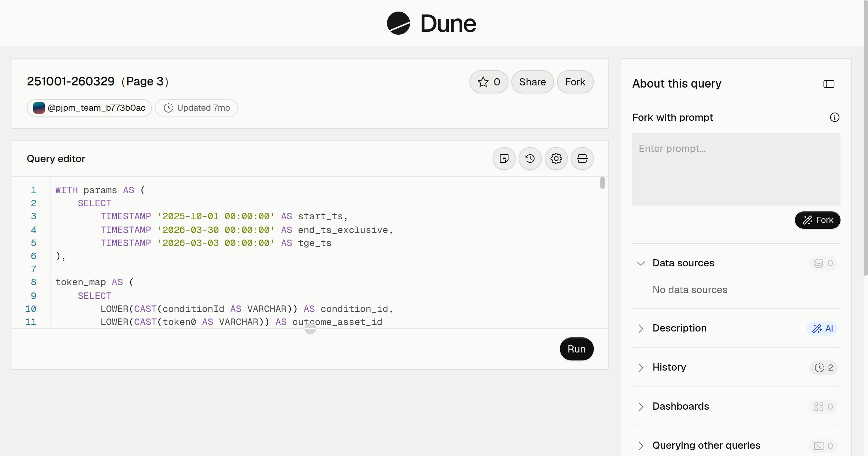Image resolution: width=868 pixels, height=456 pixels.
Task: Click the Dune logo icon
Action: point(398,23)
